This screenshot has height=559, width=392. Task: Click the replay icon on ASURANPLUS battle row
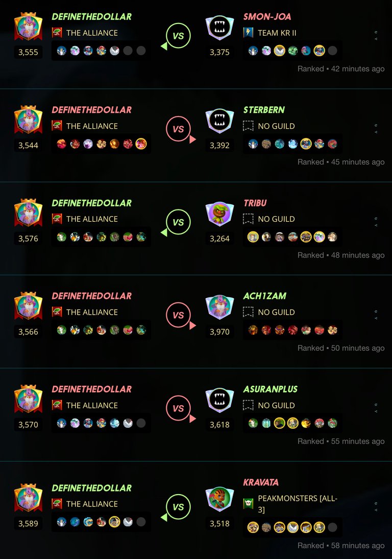coord(376,405)
